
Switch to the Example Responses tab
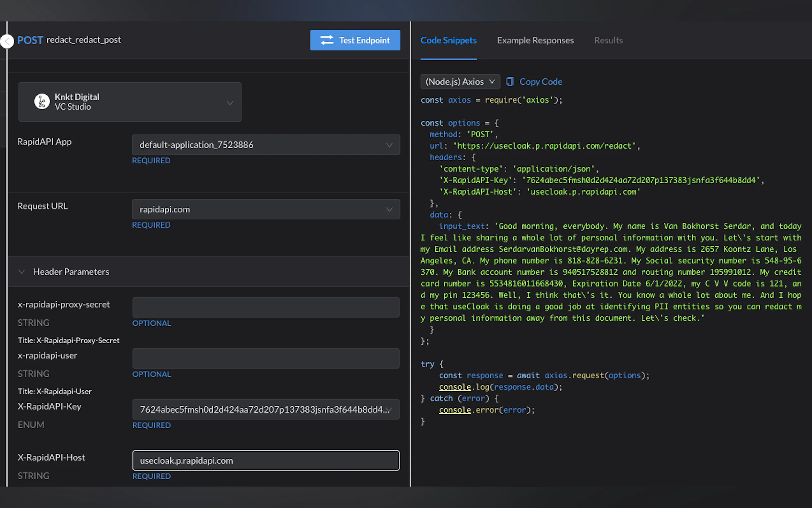535,40
